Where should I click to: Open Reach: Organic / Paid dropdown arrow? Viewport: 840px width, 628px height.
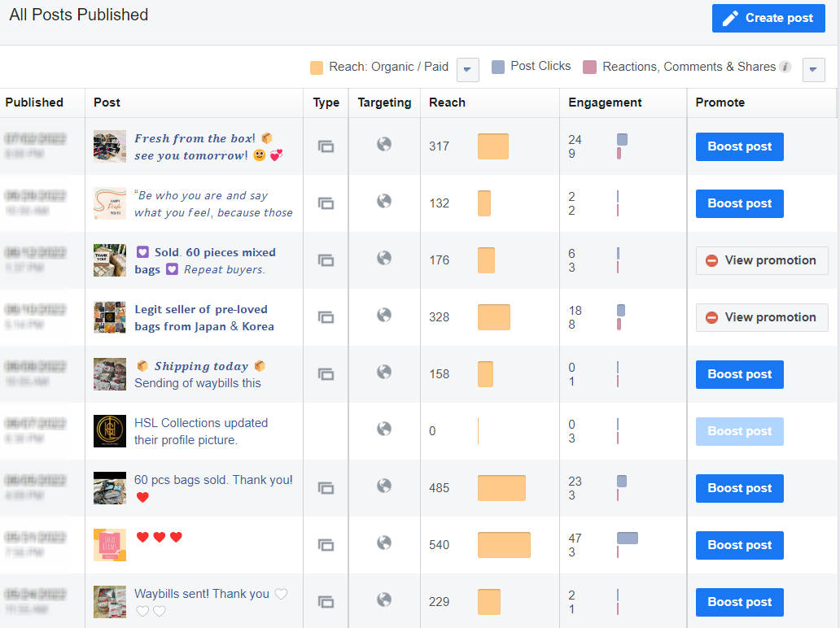tap(467, 70)
